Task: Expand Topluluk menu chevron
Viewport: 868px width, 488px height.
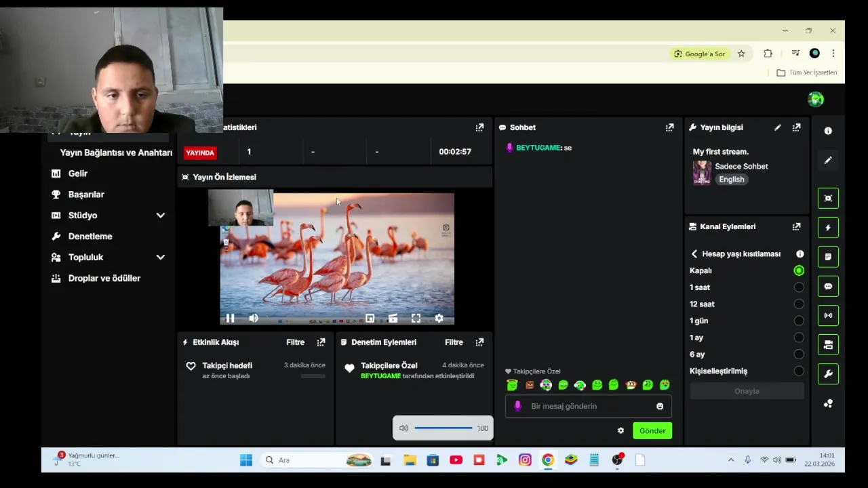Action: pyautogui.click(x=161, y=258)
